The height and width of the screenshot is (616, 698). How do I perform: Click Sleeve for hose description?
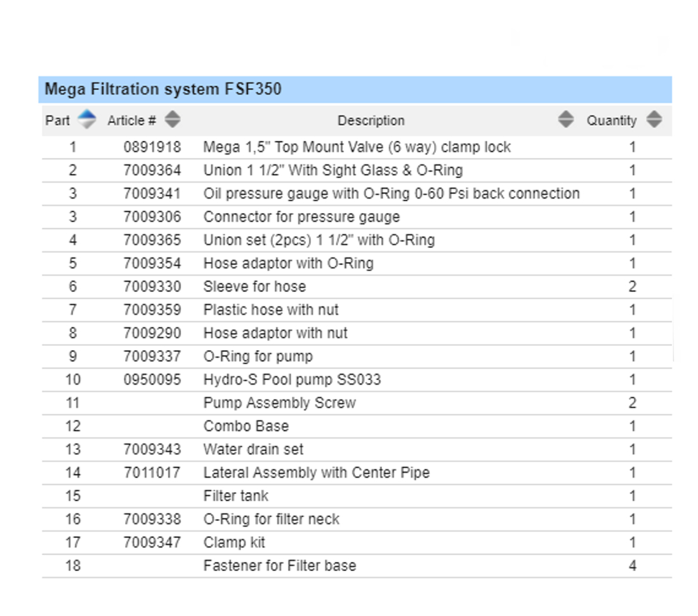click(254, 287)
